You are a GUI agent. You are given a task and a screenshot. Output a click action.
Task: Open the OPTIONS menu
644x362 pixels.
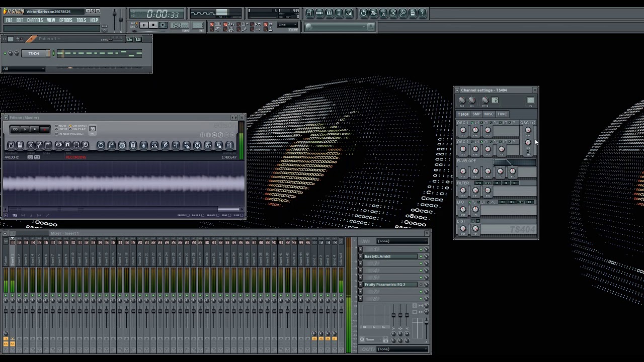[66, 21]
